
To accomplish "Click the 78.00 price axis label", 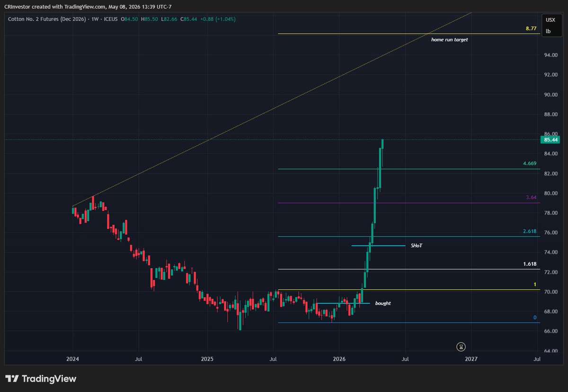I will (x=551, y=213).
